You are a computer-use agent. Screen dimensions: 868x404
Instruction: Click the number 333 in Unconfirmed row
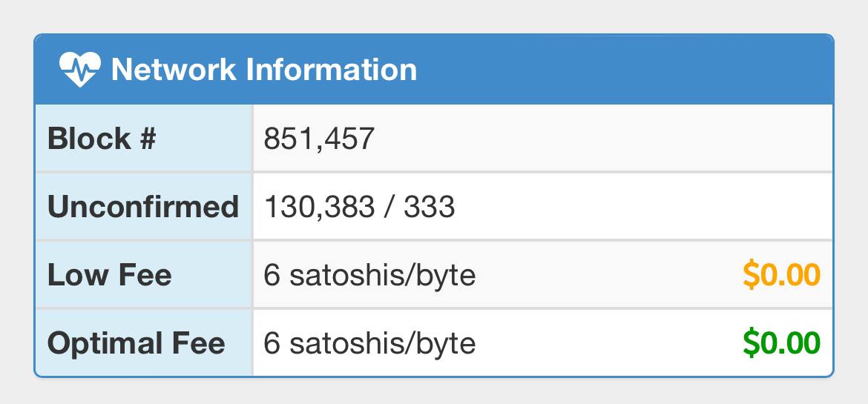pyautogui.click(x=429, y=206)
